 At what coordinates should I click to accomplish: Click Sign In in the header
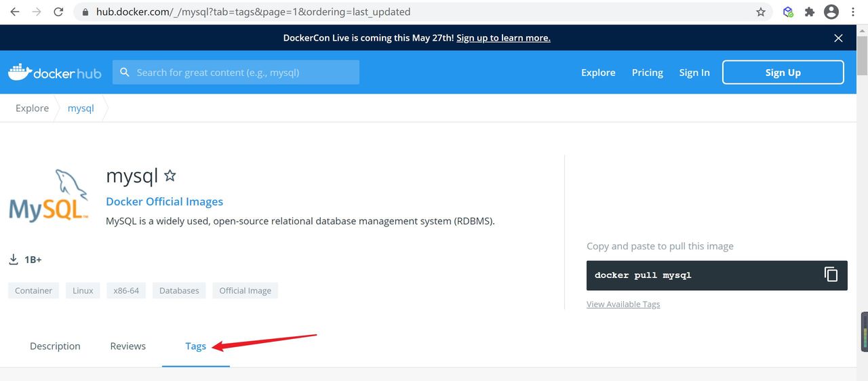tap(694, 73)
